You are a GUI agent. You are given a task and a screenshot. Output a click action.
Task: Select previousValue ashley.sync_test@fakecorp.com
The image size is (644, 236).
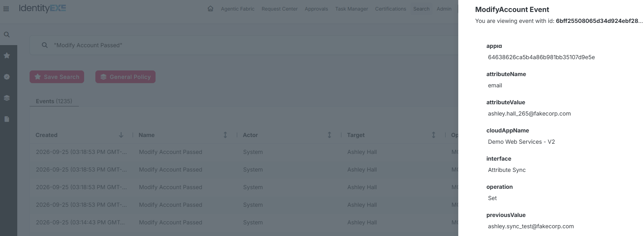531,226
